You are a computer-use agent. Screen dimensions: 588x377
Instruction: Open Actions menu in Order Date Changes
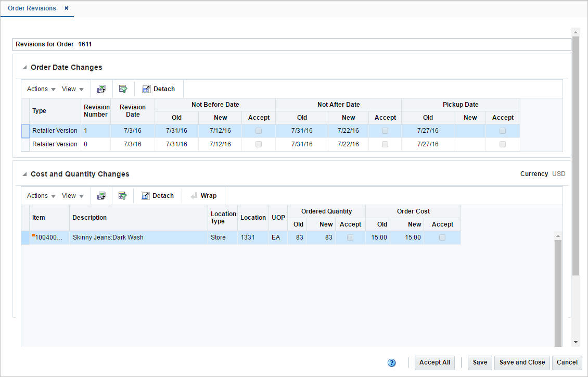tap(41, 89)
